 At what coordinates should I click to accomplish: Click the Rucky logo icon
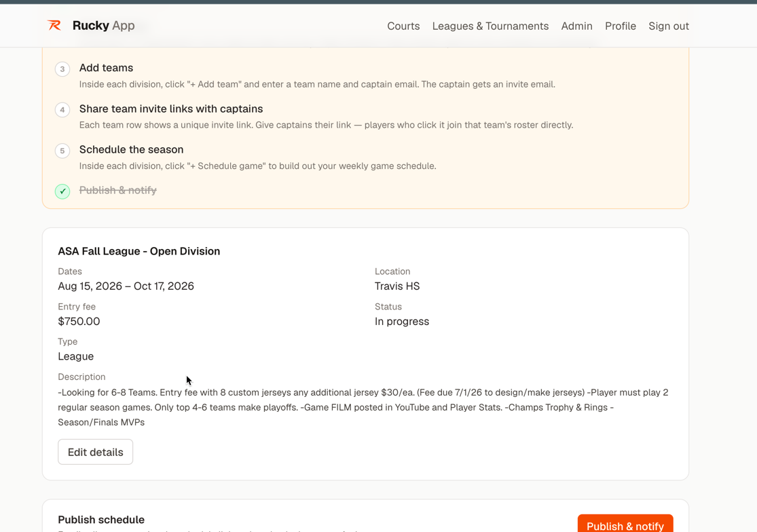click(x=54, y=26)
